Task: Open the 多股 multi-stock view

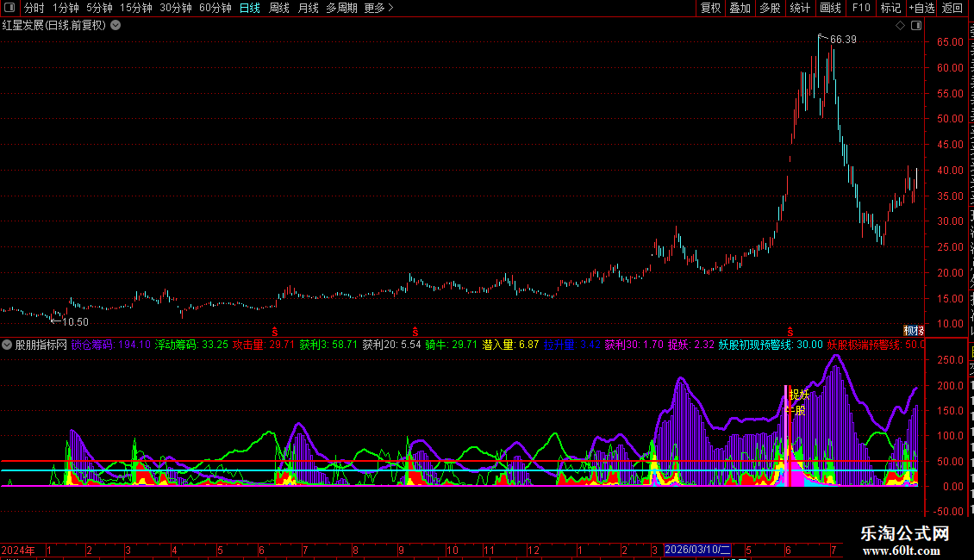Action: (770, 8)
